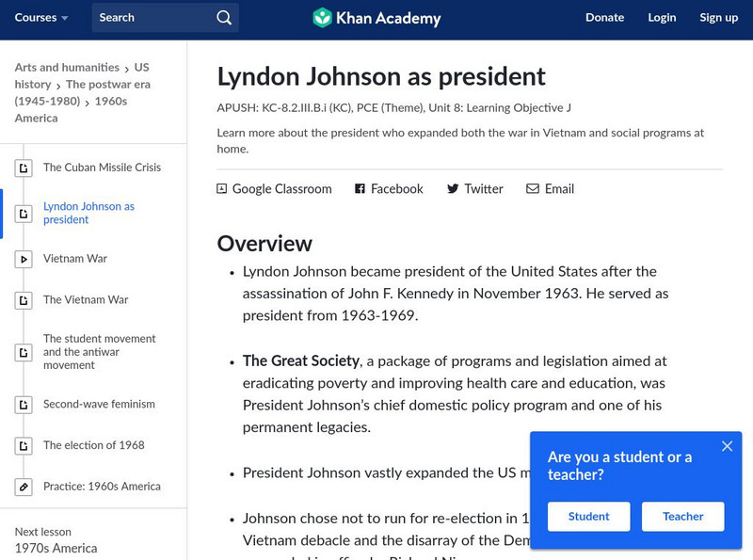Click the Login link

pyautogui.click(x=662, y=18)
